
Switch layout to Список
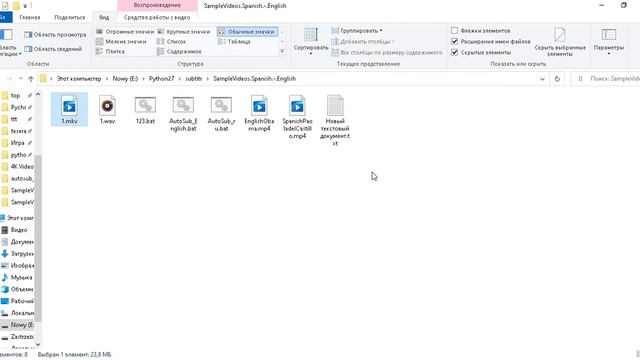172,42
